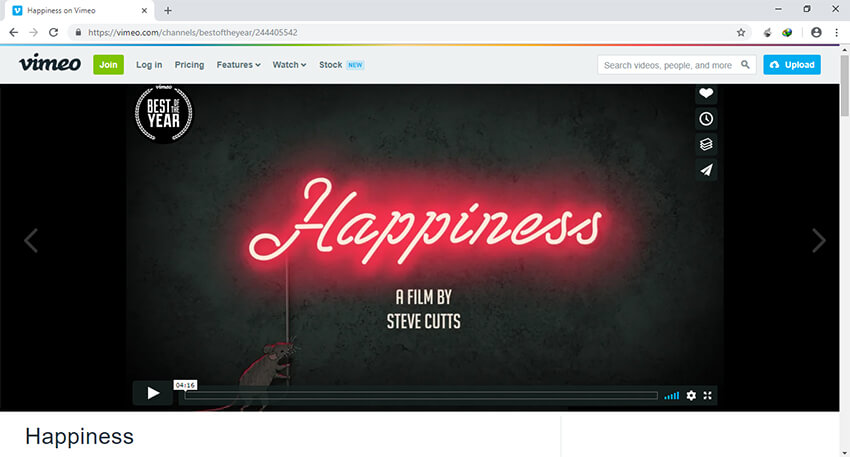The width and height of the screenshot is (850, 457).
Task: Open player settings gear icon
Action: coord(691,395)
